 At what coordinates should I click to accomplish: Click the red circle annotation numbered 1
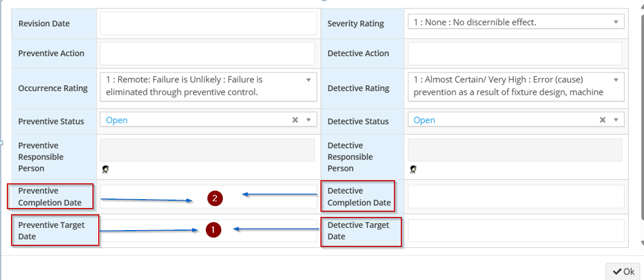[x=213, y=230]
